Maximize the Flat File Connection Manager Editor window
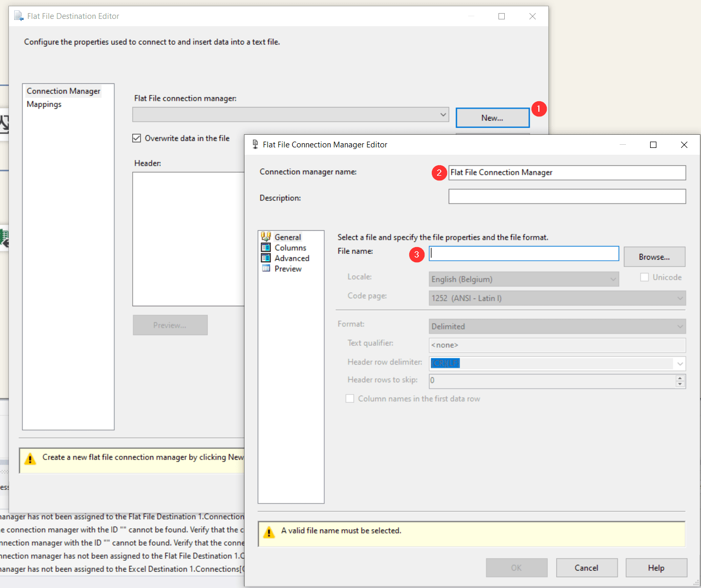 653,145
